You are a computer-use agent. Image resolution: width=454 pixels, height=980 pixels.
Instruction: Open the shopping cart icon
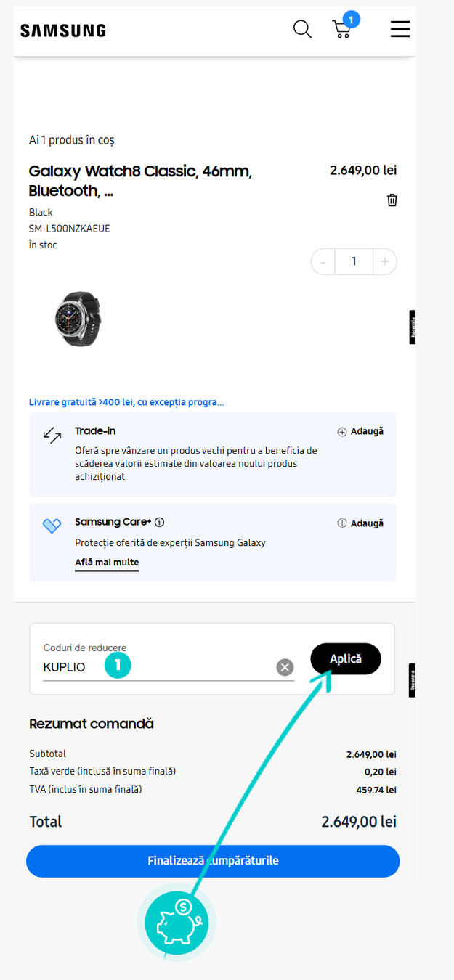pos(341,30)
